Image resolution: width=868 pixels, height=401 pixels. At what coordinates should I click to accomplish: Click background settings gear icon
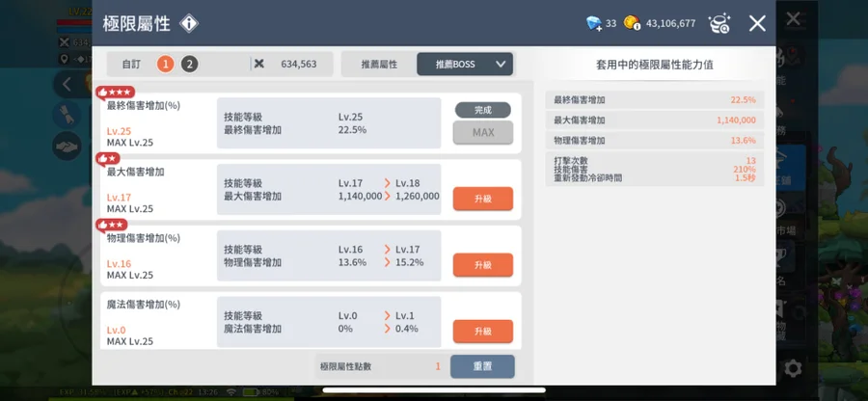(x=793, y=368)
